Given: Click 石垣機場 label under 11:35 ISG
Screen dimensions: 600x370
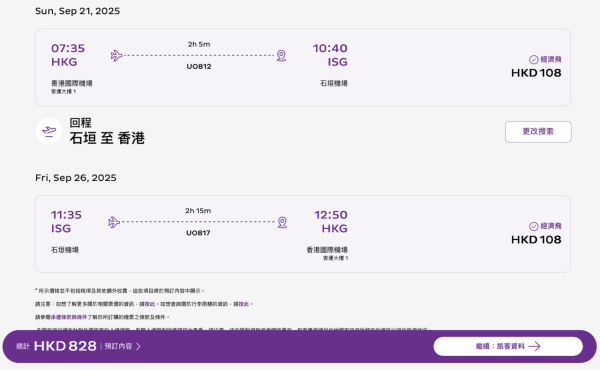Looking at the screenshot, I should click(65, 250).
